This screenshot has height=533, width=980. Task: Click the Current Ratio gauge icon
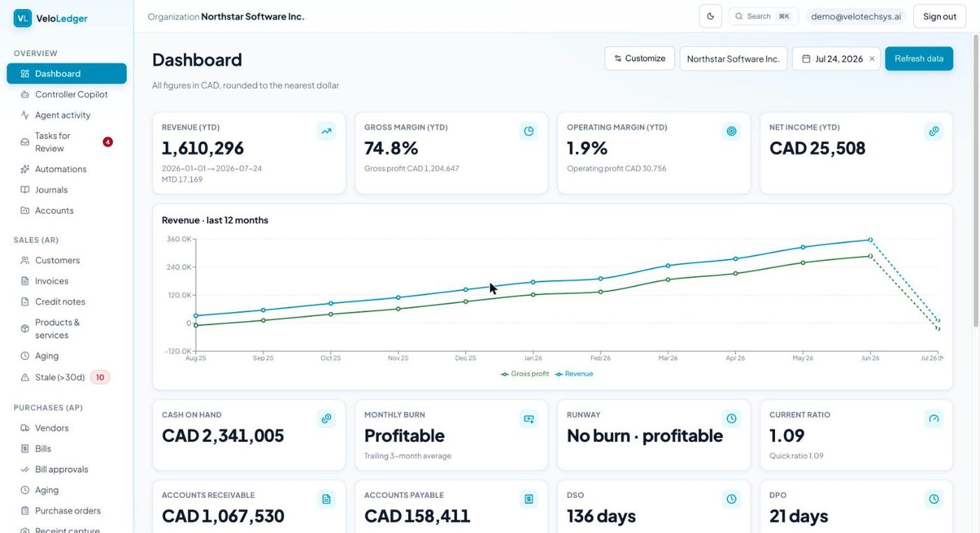pyautogui.click(x=934, y=418)
